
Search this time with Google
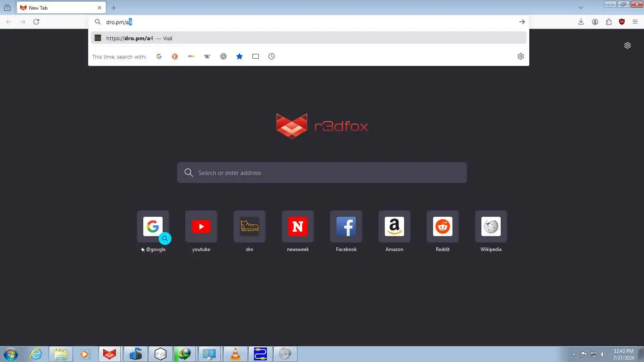pos(159,56)
